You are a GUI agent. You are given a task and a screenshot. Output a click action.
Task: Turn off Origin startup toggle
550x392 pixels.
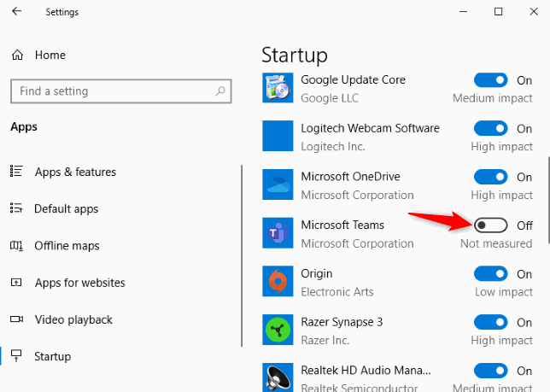pos(491,274)
